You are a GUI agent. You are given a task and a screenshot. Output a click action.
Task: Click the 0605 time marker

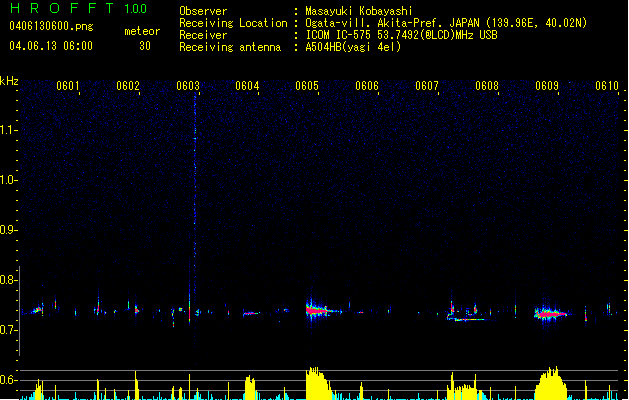click(x=307, y=86)
